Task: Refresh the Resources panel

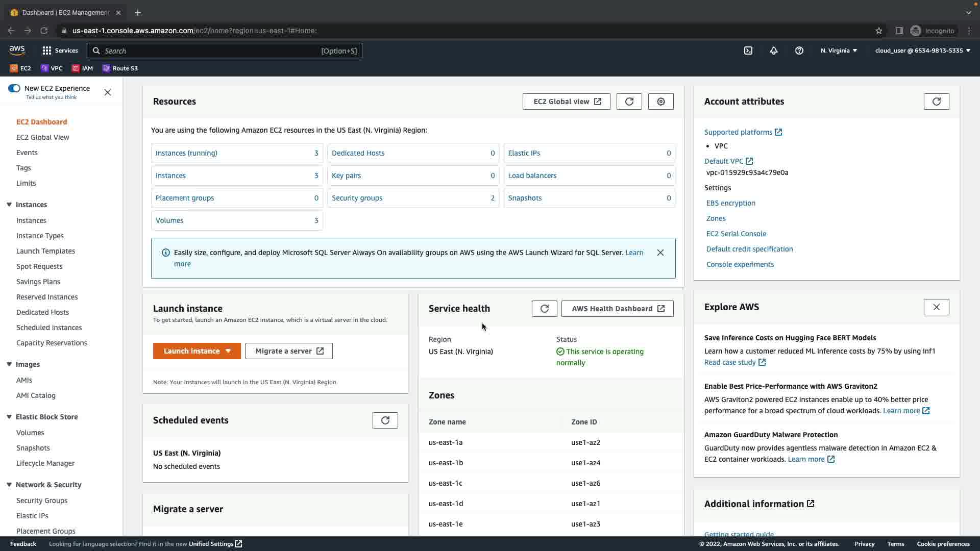Action: pyautogui.click(x=629, y=102)
